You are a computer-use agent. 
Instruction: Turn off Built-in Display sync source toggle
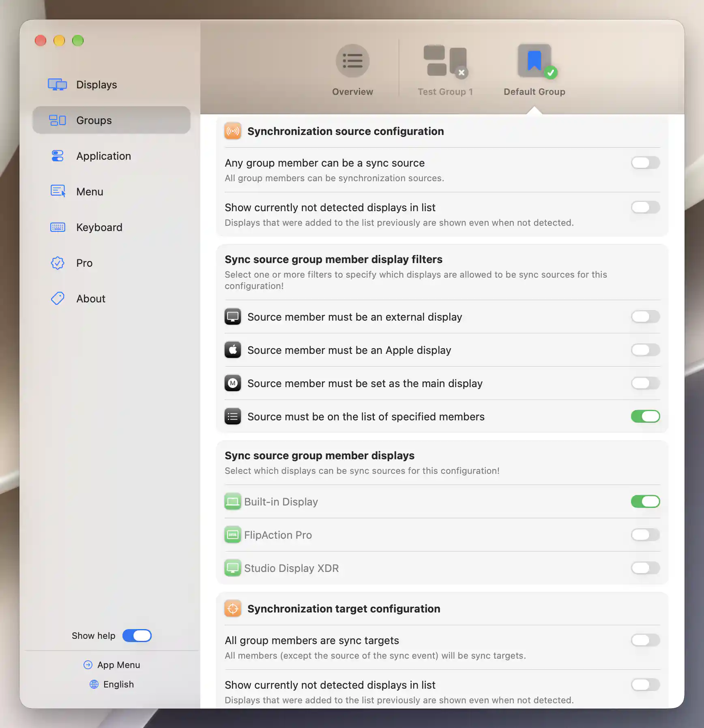[x=645, y=502]
